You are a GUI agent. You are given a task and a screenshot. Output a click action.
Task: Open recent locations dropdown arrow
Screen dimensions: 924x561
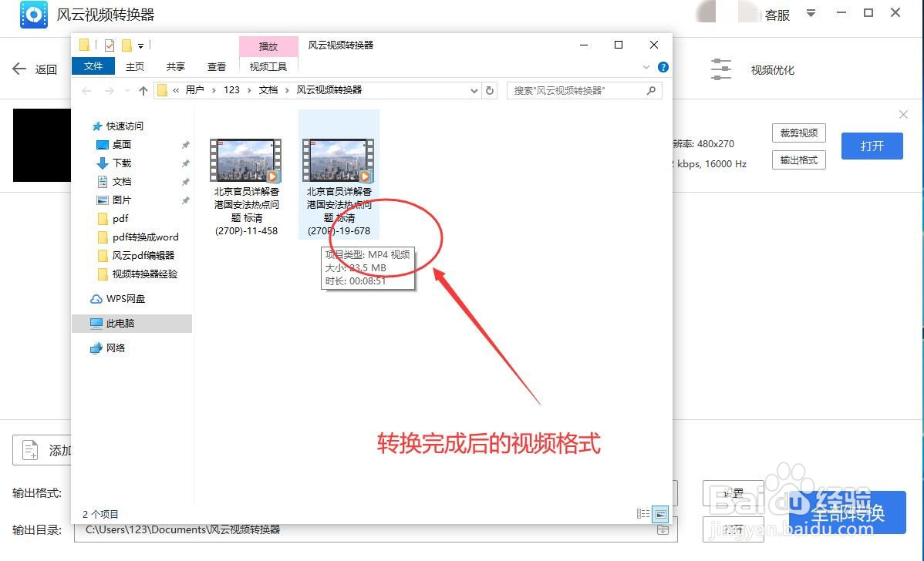click(x=127, y=91)
